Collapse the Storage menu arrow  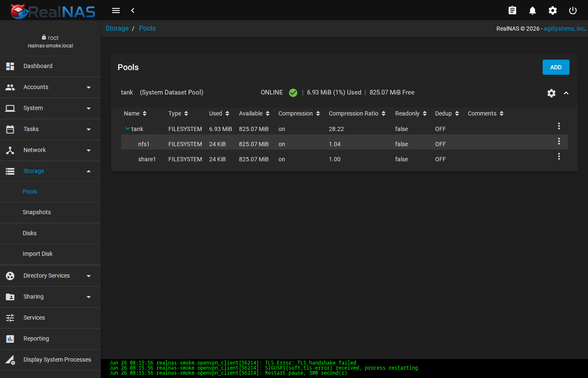89,171
